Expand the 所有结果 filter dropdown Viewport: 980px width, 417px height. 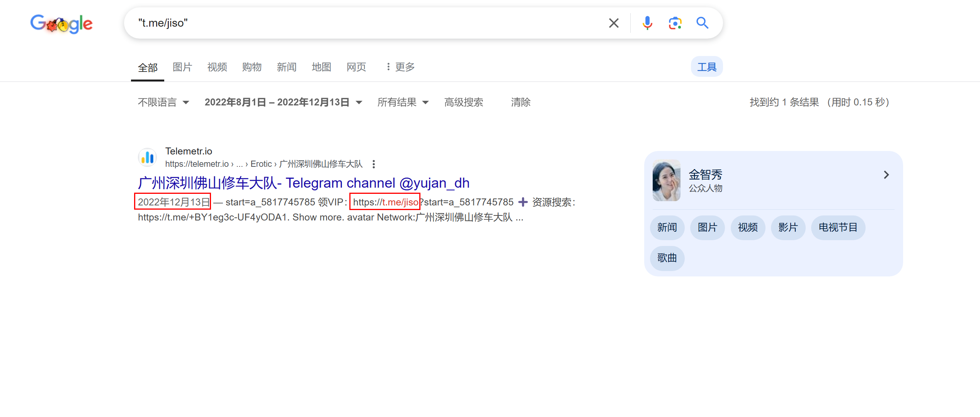point(403,102)
